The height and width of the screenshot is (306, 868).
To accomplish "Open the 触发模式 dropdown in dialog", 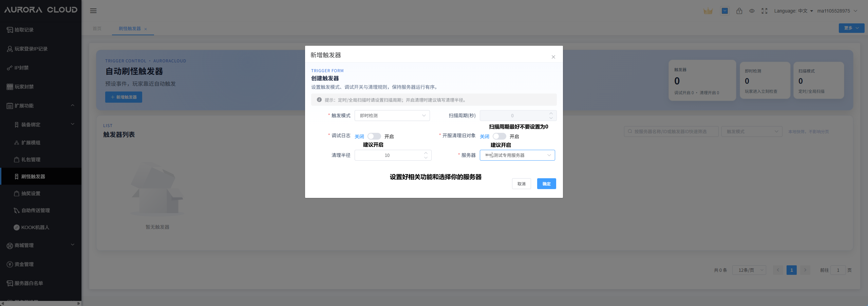I will (x=392, y=116).
